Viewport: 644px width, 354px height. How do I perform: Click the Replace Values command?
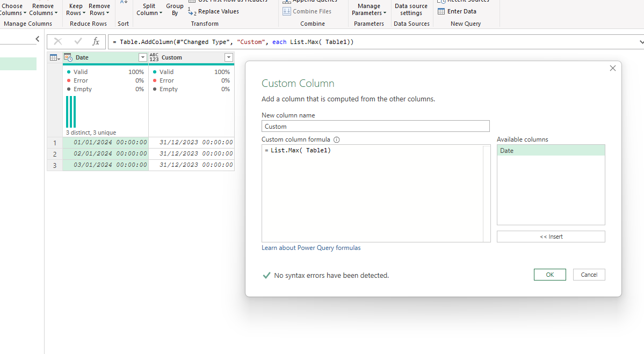click(214, 11)
